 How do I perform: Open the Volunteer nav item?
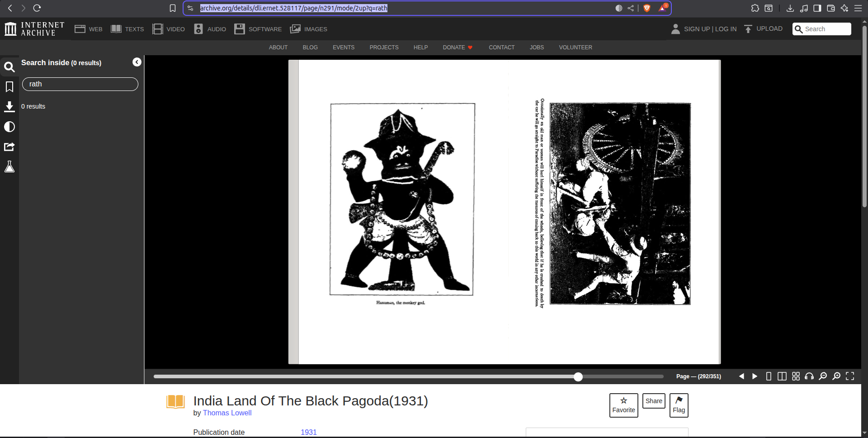pyautogui.click(x=576, y=48)
